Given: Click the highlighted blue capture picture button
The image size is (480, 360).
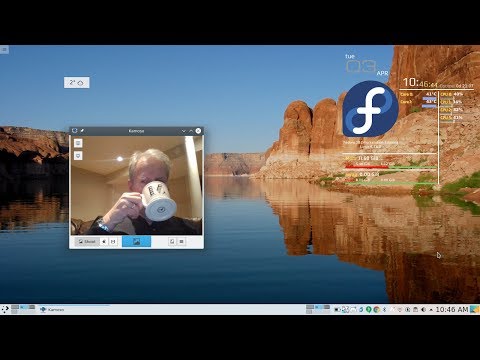Looking at the screenshot, I should click(136, 242).
